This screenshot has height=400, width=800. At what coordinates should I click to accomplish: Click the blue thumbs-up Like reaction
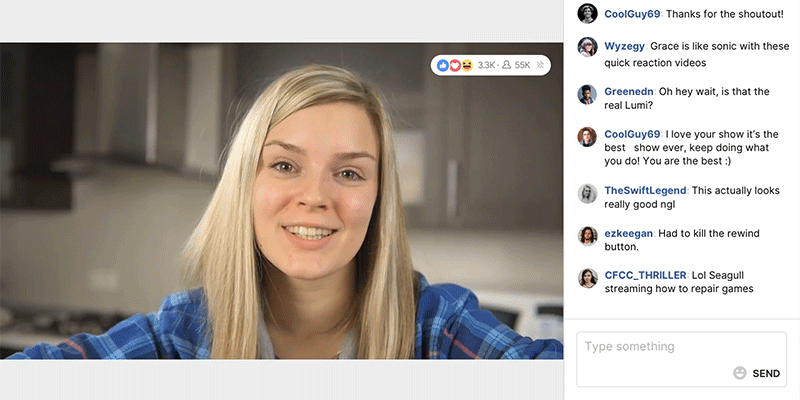(x=444, y=65)
